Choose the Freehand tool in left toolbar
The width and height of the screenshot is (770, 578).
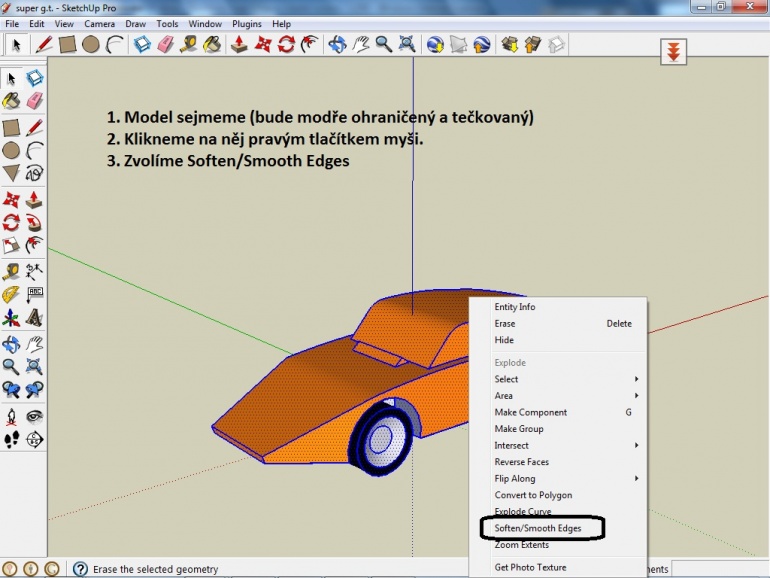point(34,173)
